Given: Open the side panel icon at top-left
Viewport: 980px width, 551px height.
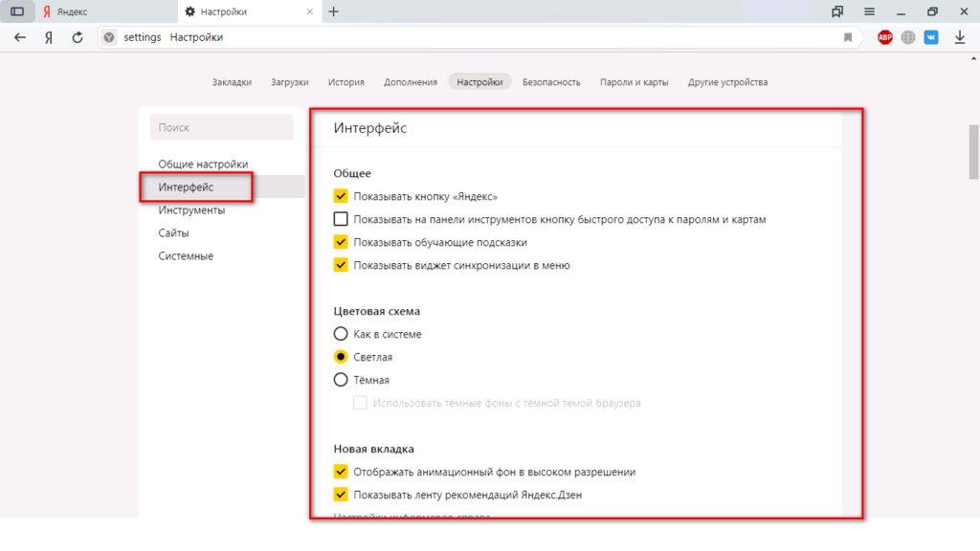Looking at the screenshot, I should pos(17,11).
